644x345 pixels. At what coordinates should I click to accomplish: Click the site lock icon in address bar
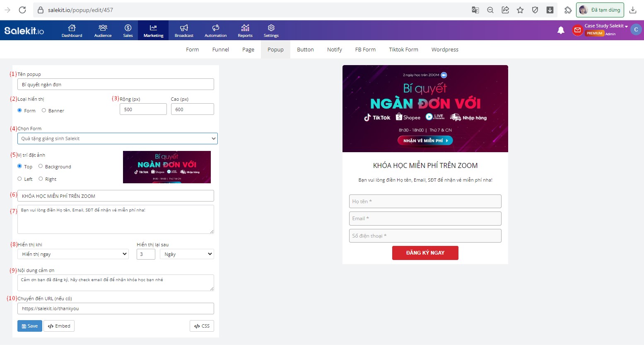[x=41, y=10]
